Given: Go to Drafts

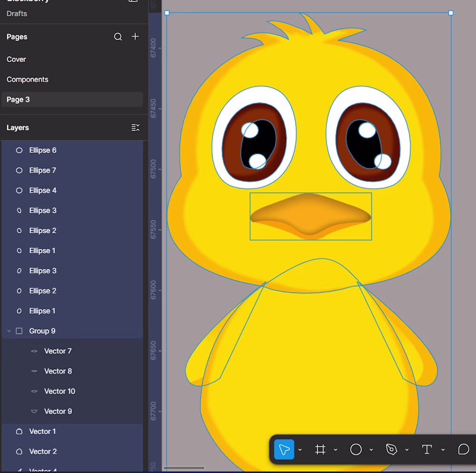Looking at the screenshot, I should click(17, 14).
